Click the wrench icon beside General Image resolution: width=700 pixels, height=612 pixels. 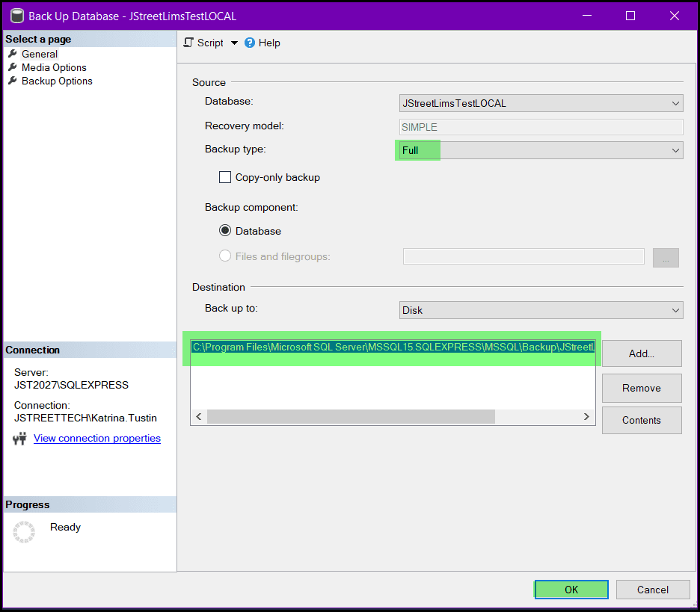coord(13,54)
